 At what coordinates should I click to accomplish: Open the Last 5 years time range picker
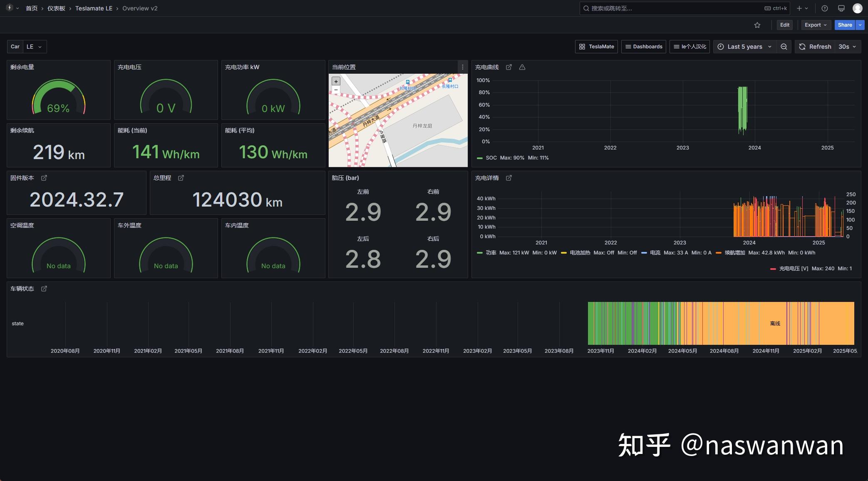click(x=744, y=47)
